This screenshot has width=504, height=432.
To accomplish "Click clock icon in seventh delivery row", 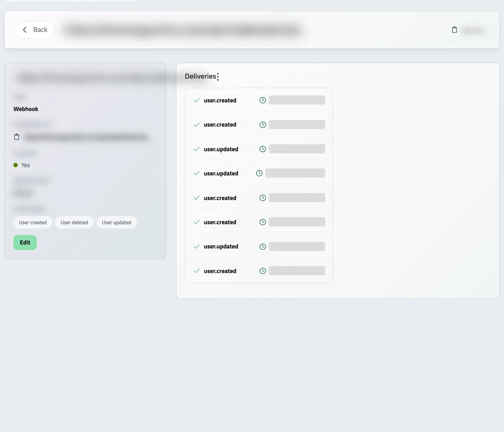I will click(263, 247).
